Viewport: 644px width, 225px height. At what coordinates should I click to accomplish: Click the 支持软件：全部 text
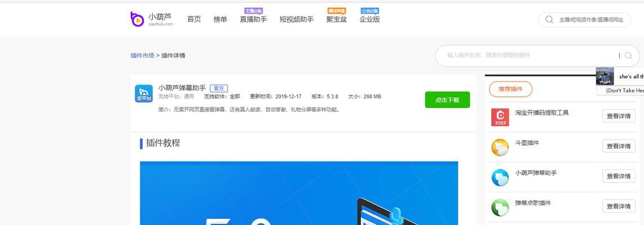point(222,97)
